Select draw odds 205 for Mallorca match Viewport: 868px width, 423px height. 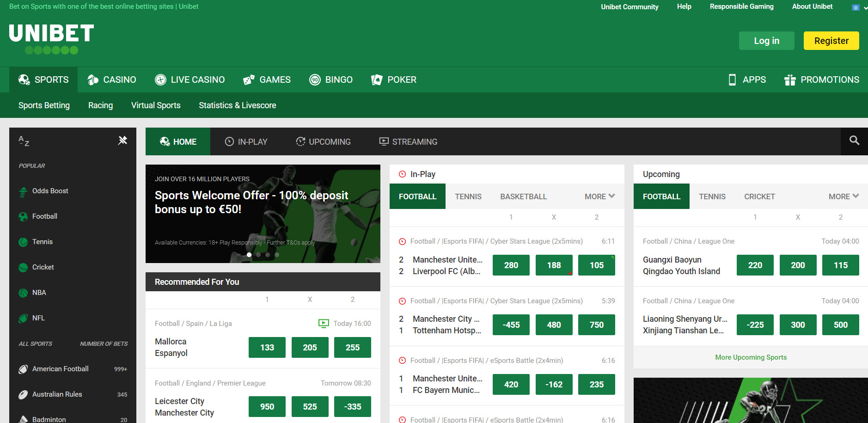[x=310, y=348]
